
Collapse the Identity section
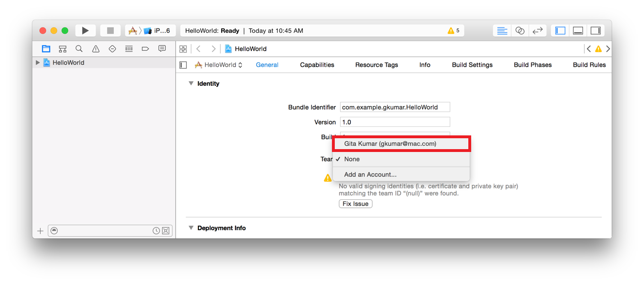click(191, 83)
